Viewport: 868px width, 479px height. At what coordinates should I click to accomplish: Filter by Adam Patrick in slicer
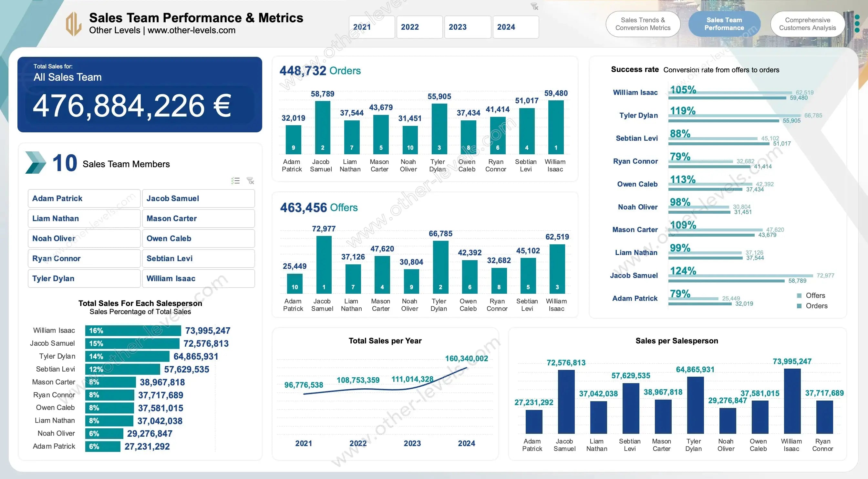pyautogui.click(x=84, y=199)
